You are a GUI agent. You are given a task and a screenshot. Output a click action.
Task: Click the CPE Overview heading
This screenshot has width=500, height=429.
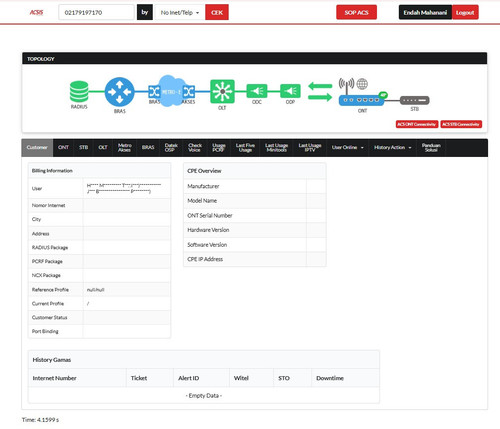(204, 171)
